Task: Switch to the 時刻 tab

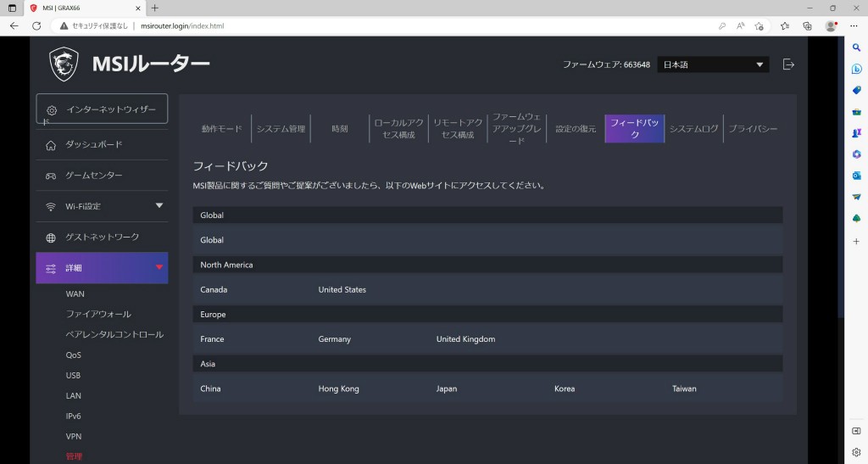Action: pyautogui.click(x=340, y=129)
